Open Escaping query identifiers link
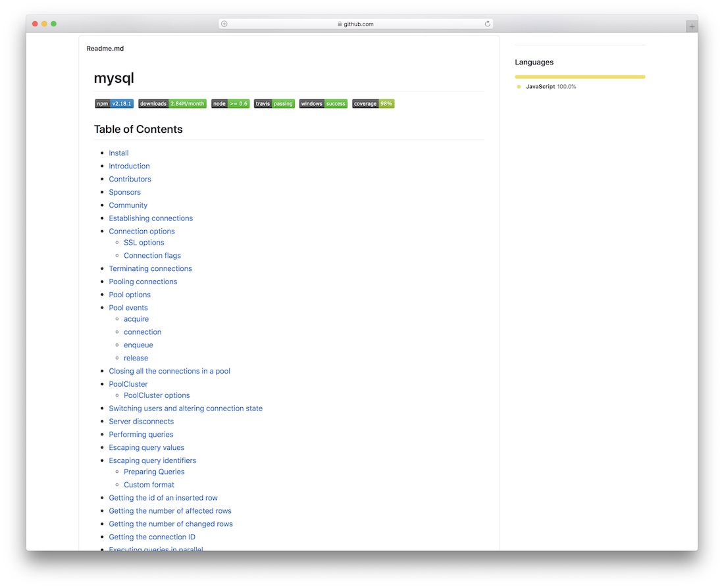This screenshot has width=724, height=588. tap(153, 460)
